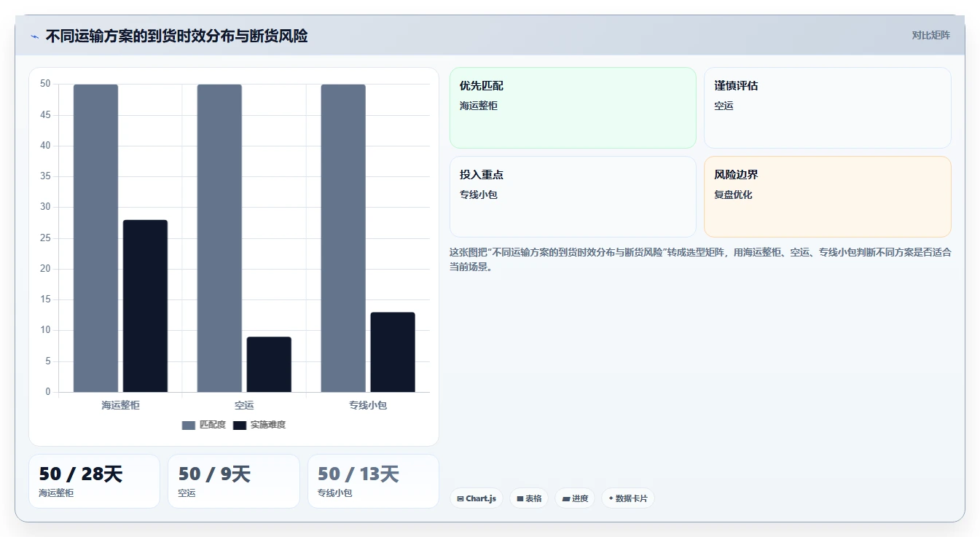Image resolution: width=980 pixels, height=537 pixels.
Task: Select the 50 / 9天 stat card
Action: (x=234, y=481)
